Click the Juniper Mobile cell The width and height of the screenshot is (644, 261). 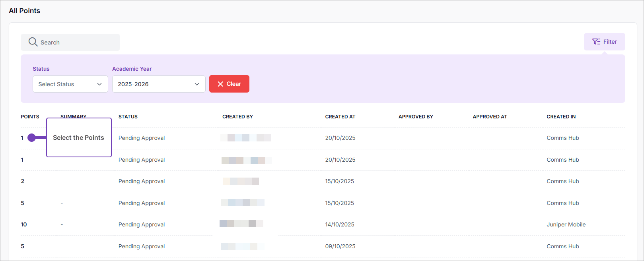[566, 224]
